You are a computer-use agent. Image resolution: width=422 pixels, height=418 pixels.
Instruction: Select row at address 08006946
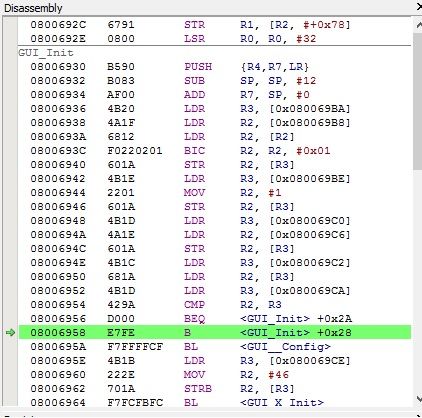pos(214,207)
